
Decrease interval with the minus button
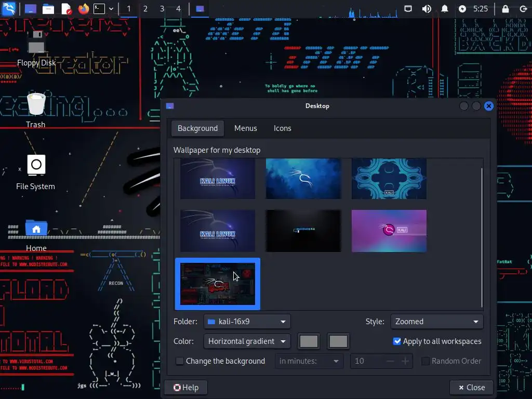[x=391, y=361]
